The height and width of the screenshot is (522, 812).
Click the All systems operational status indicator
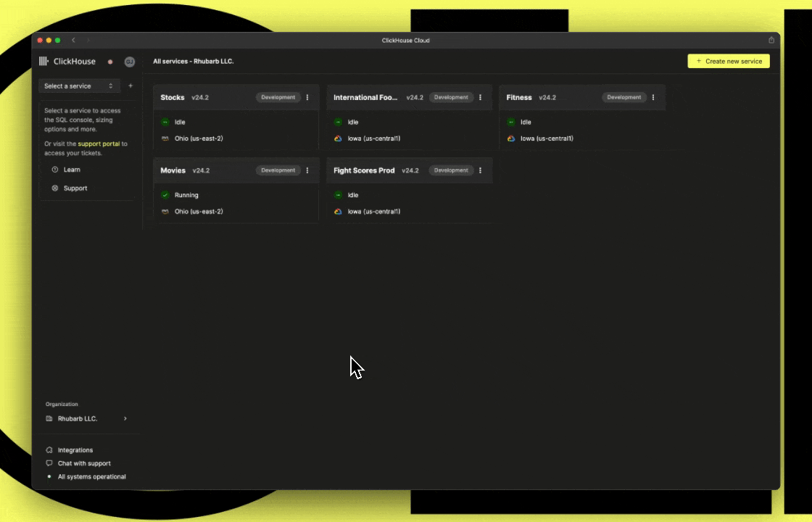pos(91,476)
